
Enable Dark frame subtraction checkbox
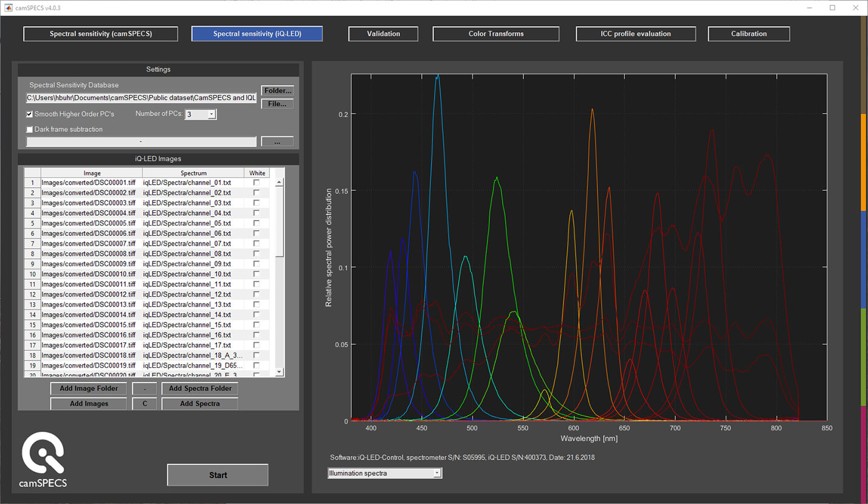tap(29, 129)
